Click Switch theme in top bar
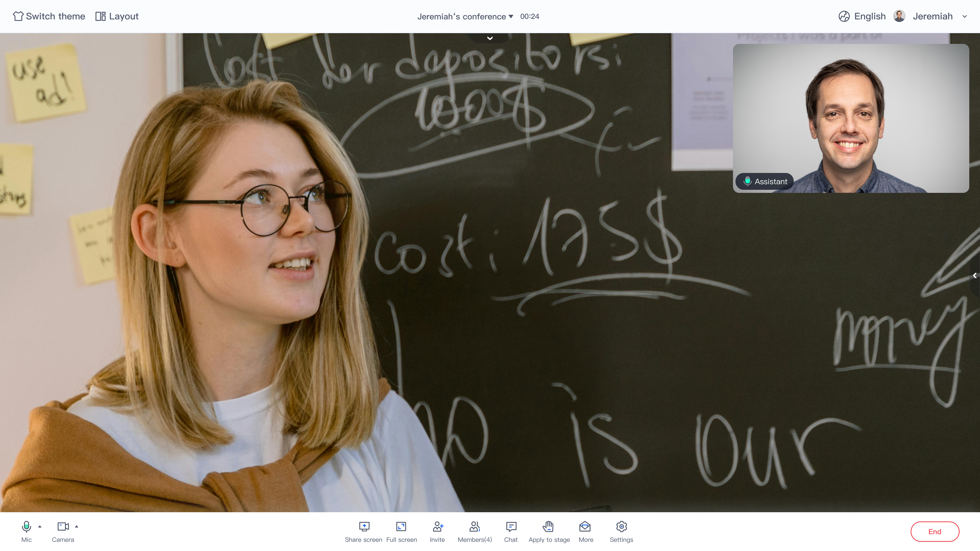The height and width of the screenshot is (551, 980). pos(49,16)
